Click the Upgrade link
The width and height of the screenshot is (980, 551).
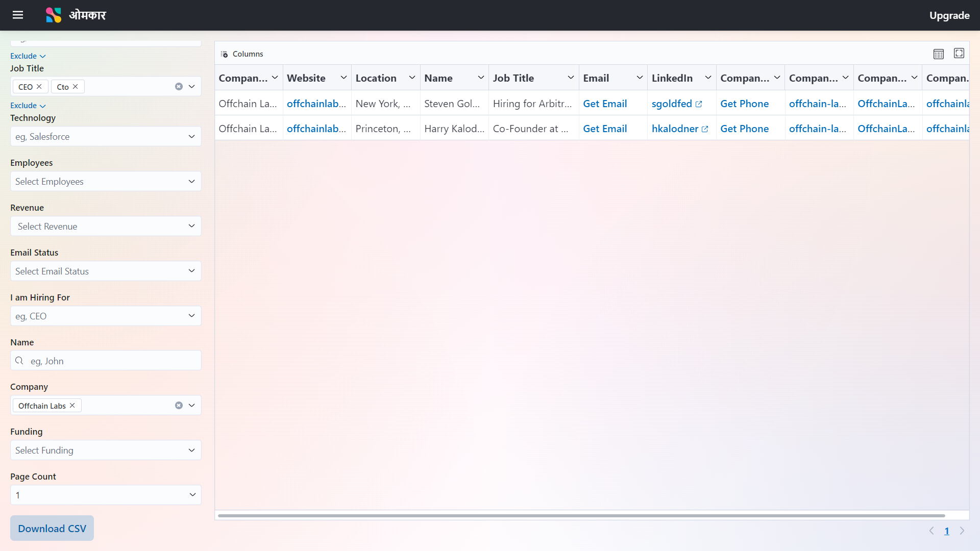949,15
